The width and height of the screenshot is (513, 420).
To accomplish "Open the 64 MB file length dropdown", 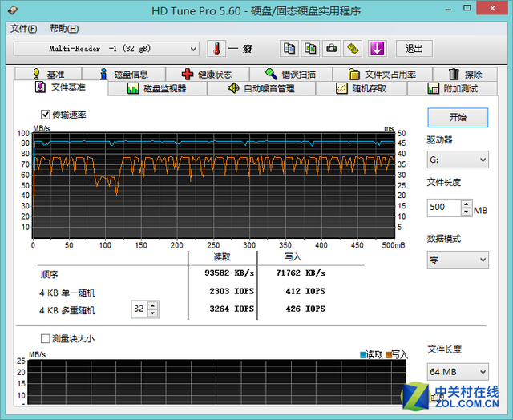I will pos(458,372).
